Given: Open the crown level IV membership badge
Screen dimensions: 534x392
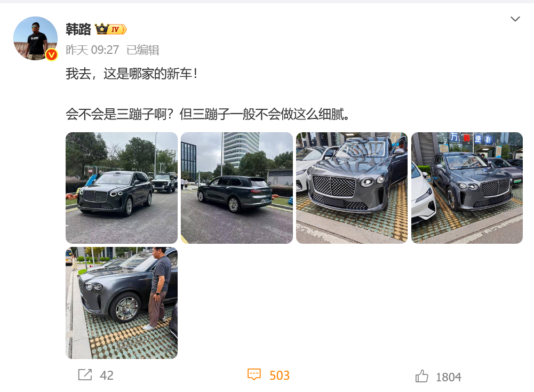Looking at the screenshot, I should (x=110, y=29).
